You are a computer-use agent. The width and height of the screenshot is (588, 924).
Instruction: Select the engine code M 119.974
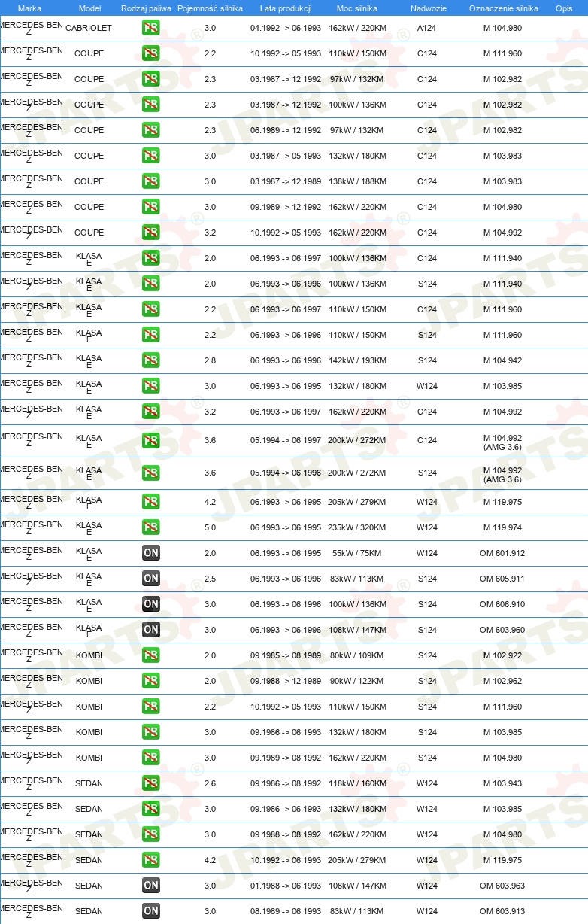[502, 527]
